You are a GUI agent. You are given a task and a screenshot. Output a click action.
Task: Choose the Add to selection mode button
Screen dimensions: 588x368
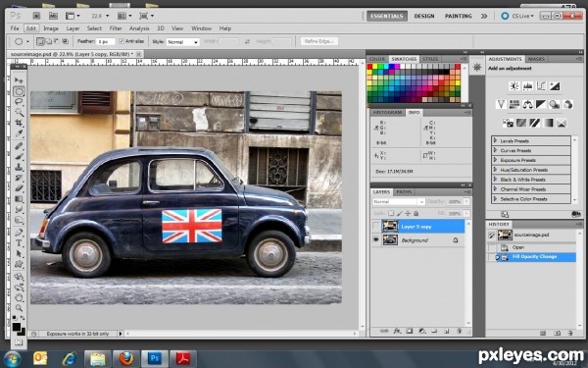pyautogui.click(x=48, y=41)
